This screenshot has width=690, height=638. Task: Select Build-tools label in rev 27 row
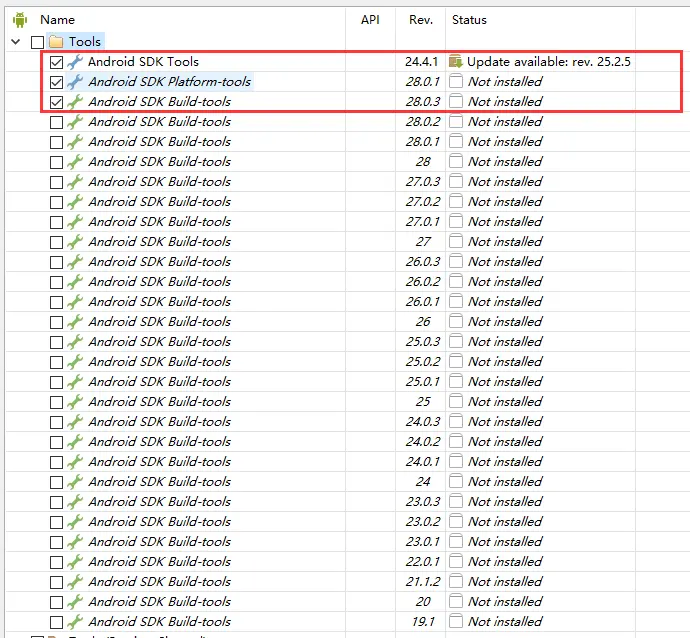(x=160, y=242)
